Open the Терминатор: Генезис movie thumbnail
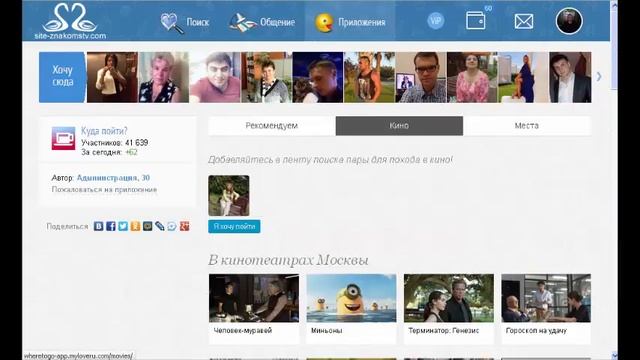 coord(449,298)
